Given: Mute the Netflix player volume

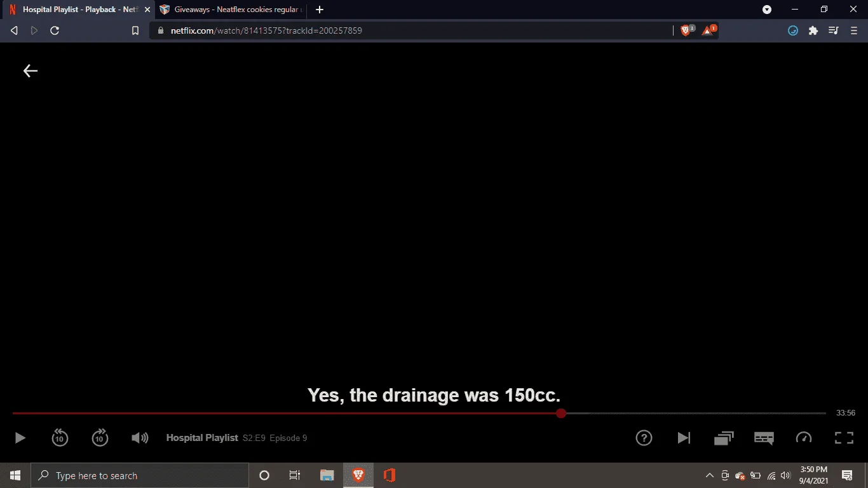Looking at the screenshot, I should [x=140, y=438].
